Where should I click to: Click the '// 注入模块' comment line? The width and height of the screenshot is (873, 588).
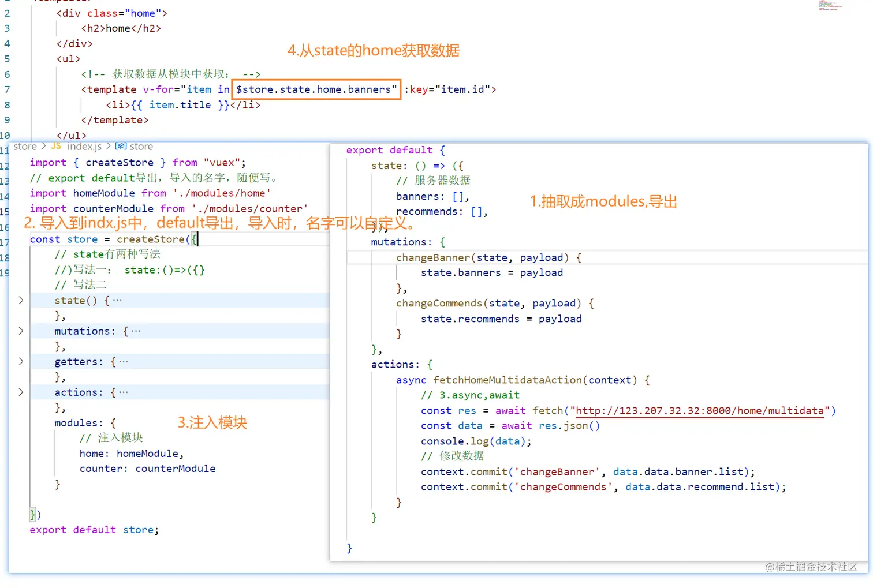[x=111, y=438]
